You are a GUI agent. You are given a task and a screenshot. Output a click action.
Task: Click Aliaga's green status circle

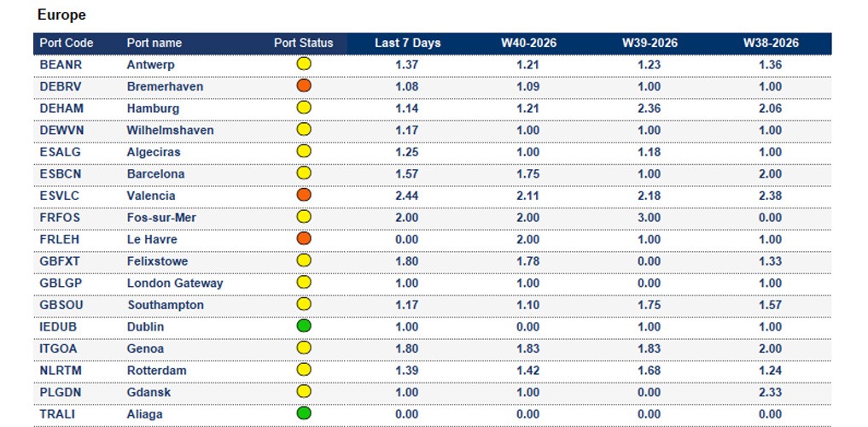[x=304, y=413]
